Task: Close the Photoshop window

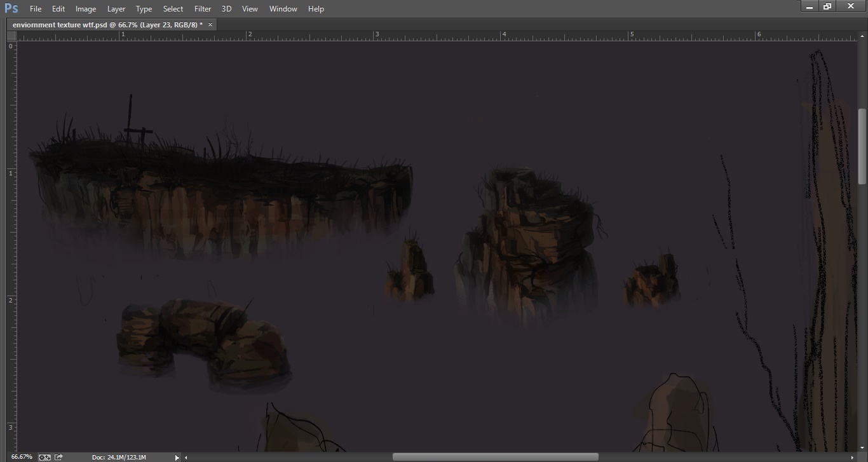Action: [x=851, y=6]
